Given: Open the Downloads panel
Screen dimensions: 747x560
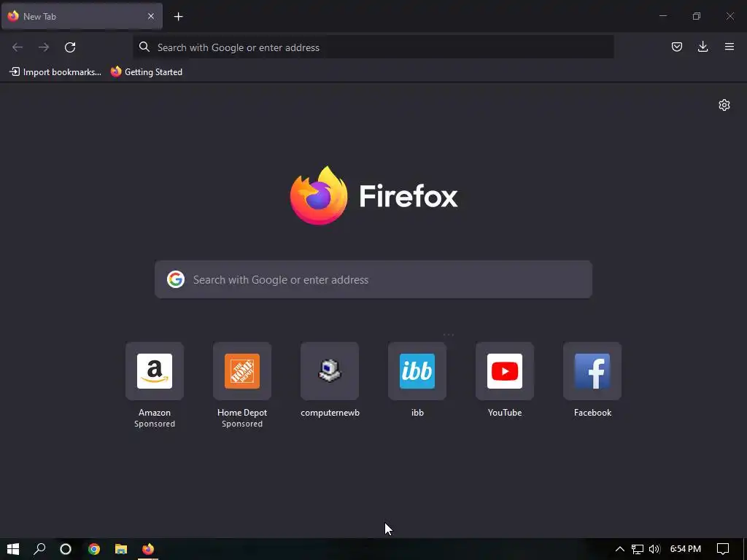Looking at the screenshot, I should coord(703,47).
